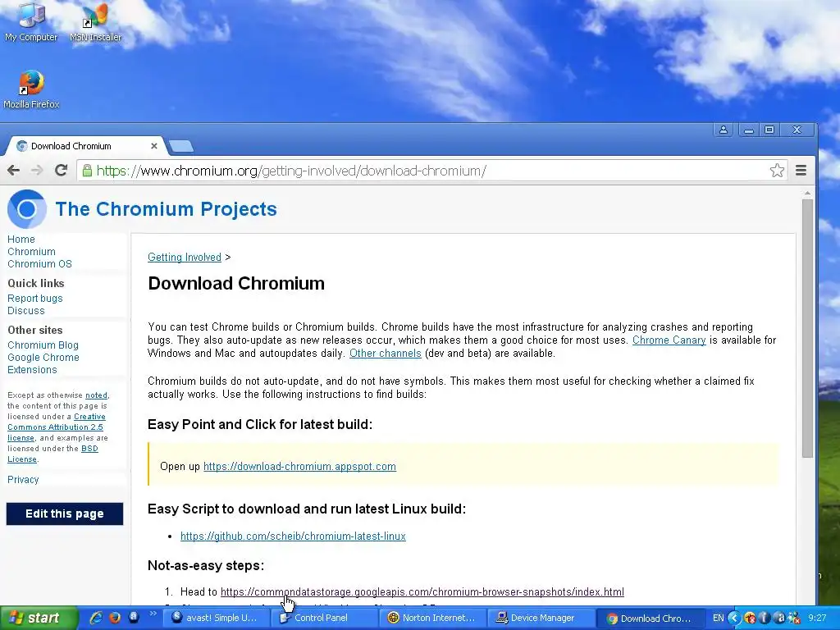The image size is (840, 630).
Task: Switch to avast! Simple U... taskbar window
Action: [217, 618]
